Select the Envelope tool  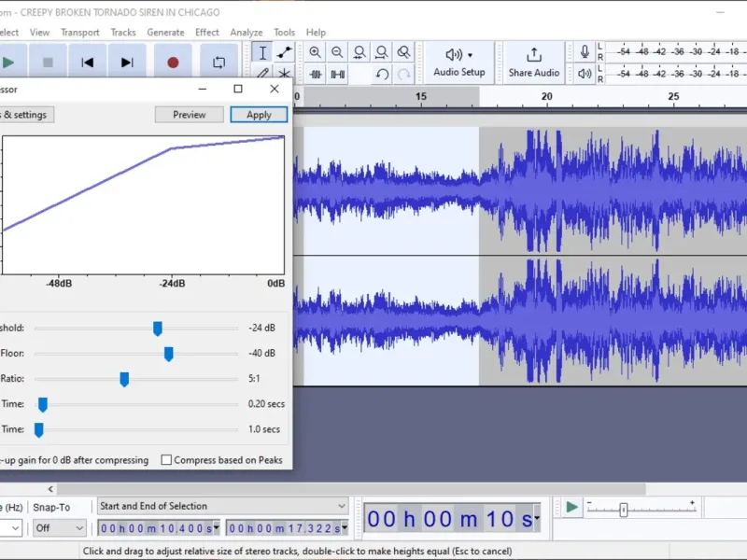click(x=285, y=52)
